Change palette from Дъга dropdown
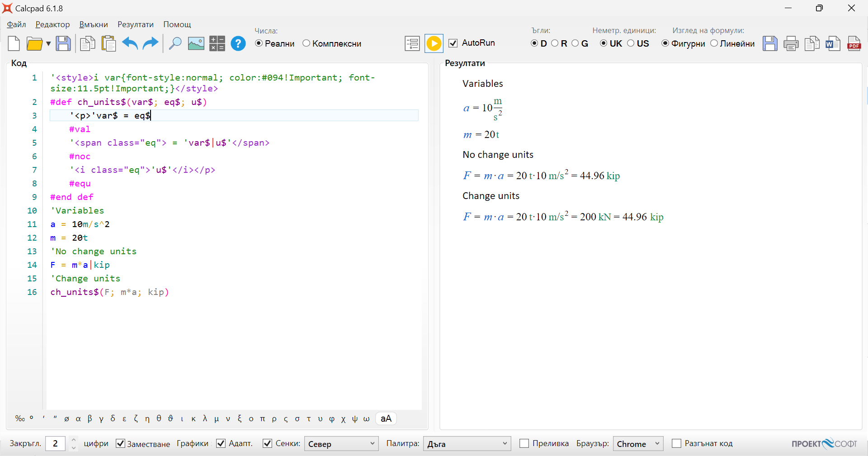Viewport: 868px width, 456px height. click(x=467, y=443)
